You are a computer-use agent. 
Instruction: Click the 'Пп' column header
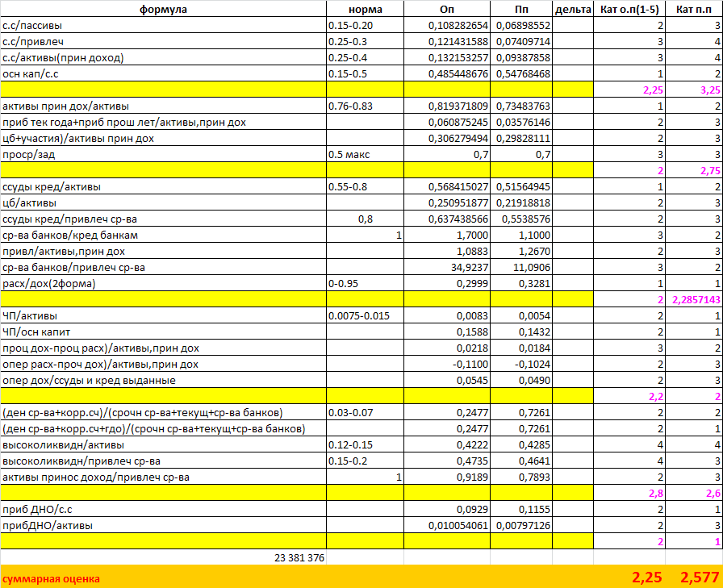[x=521, y=9]
